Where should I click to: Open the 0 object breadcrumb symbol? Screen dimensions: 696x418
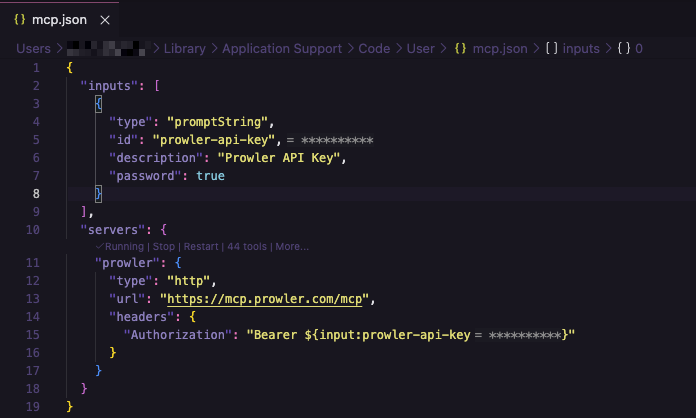tap(639, 48)
